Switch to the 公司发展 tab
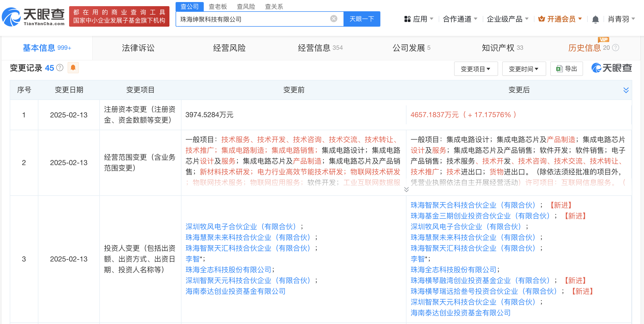This screenshot has width=644, height=324. [411, 48]
